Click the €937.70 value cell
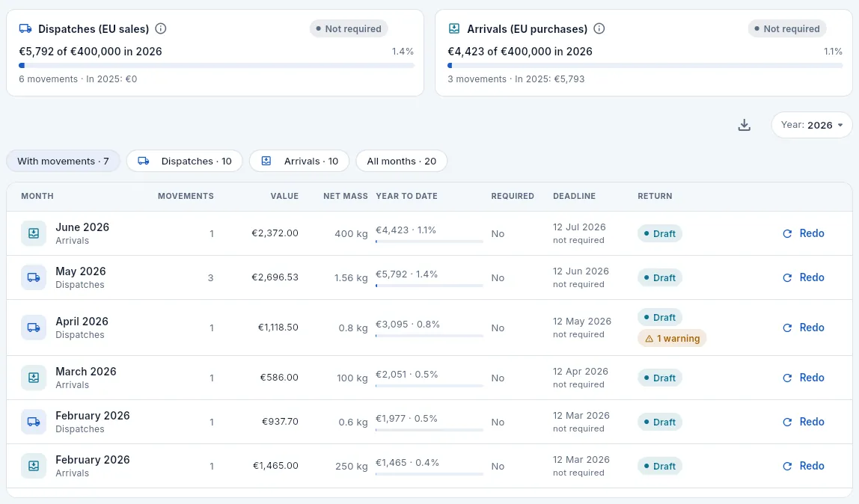The height and width of the screenshot is (504, 859). click(x=280, y=422)
